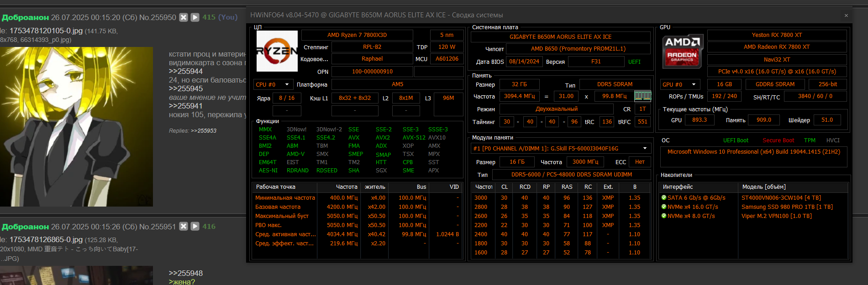Click the BIOS version F31 field
The image size is (868, 285).
(596, 62)
